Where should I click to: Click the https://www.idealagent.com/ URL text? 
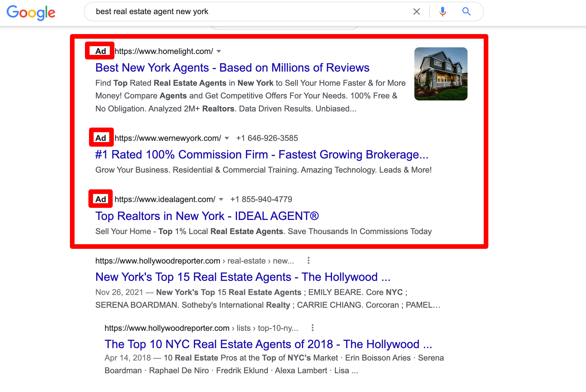165,199
